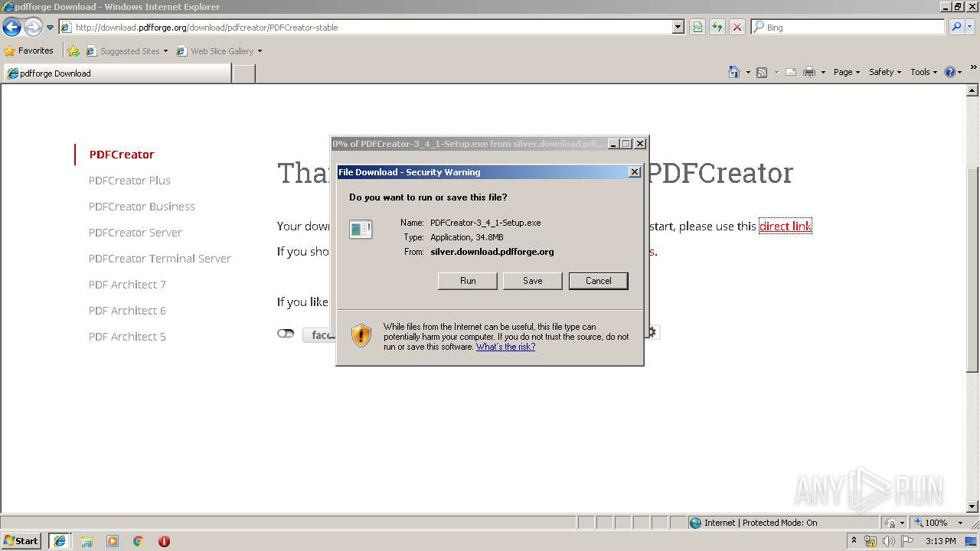Viewport: 980px width, 551px height.
Task: Click the Read Mail envelope icon
Action: pyautogui.click(x=791, y=72)
